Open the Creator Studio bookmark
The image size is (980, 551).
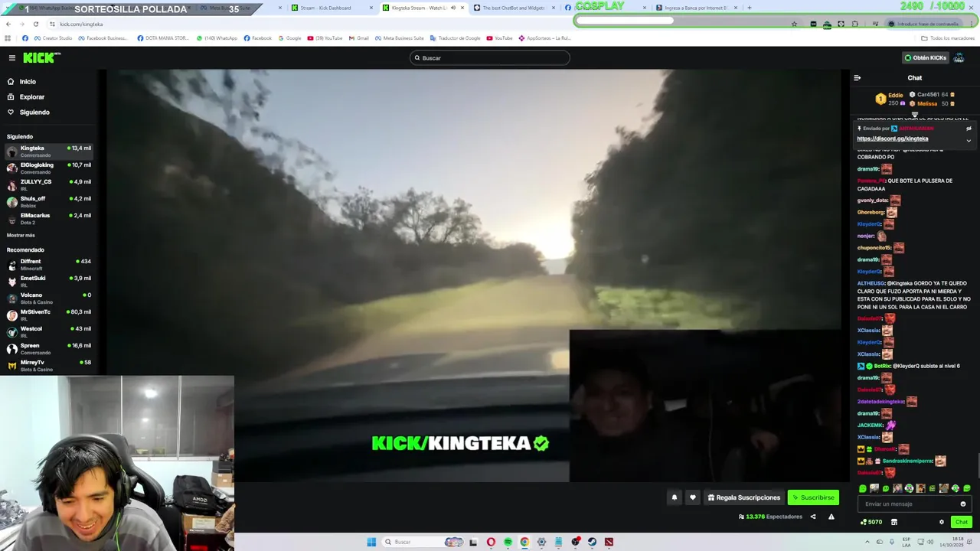pos(53,38)
